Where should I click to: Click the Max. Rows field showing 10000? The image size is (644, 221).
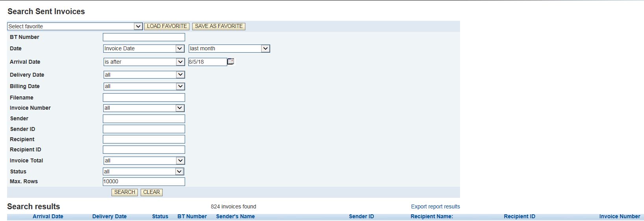coord(144,181)
